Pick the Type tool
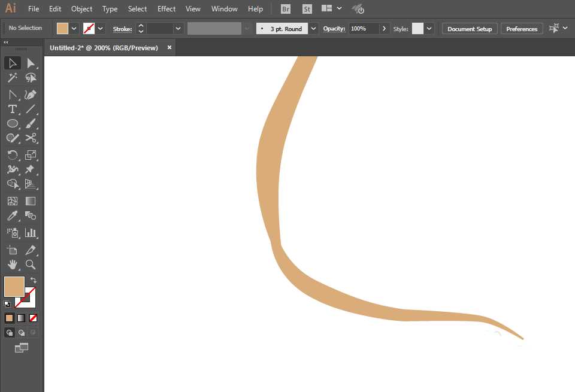 (12, 109)
